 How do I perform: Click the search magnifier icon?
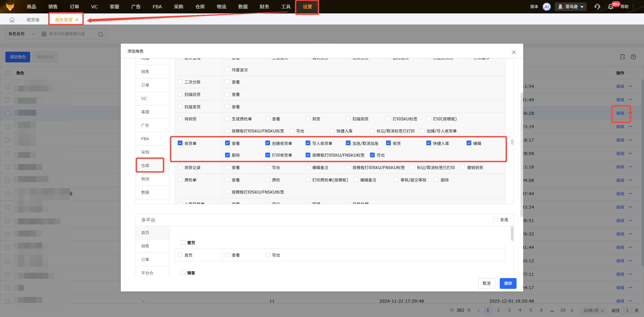100,34
